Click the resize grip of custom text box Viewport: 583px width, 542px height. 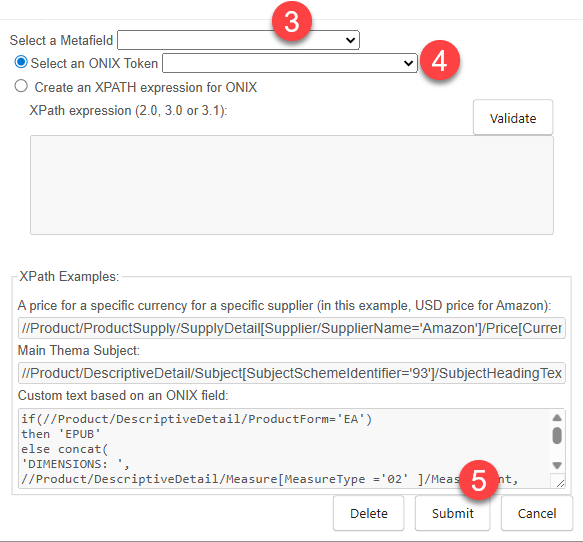click(x=560, y=483)
